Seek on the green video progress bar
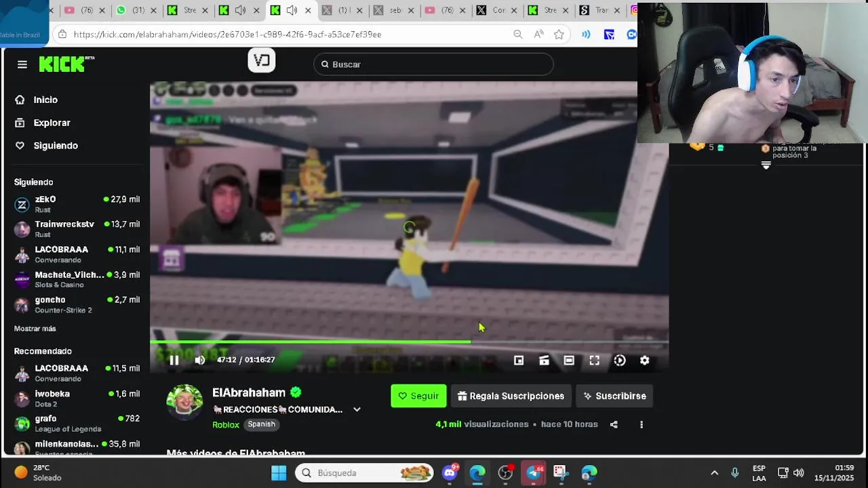The height and width of the screenshot is (488, 868). 409,342
